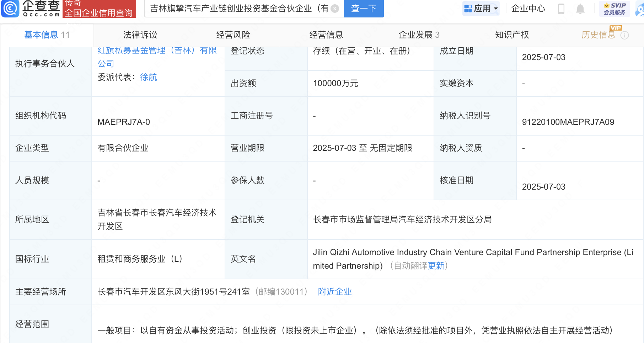Open 附近企业 link
Viewport: 644px width, 343px height.
[x=335, y=292]
